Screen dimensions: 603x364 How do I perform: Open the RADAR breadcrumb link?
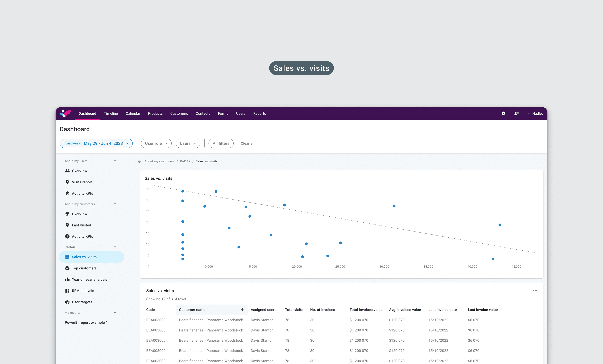(185, 161)
